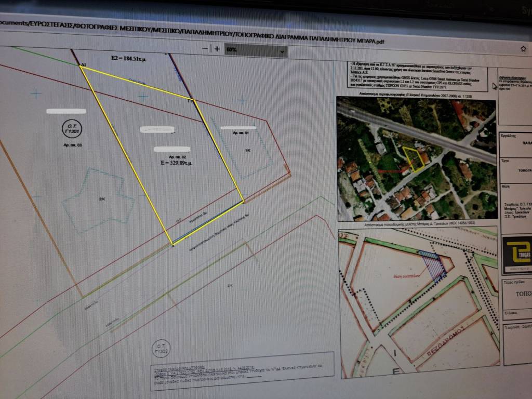Click the zoom out minus button
Viewport: 532px width, 399px height.
tap(205, 49)
